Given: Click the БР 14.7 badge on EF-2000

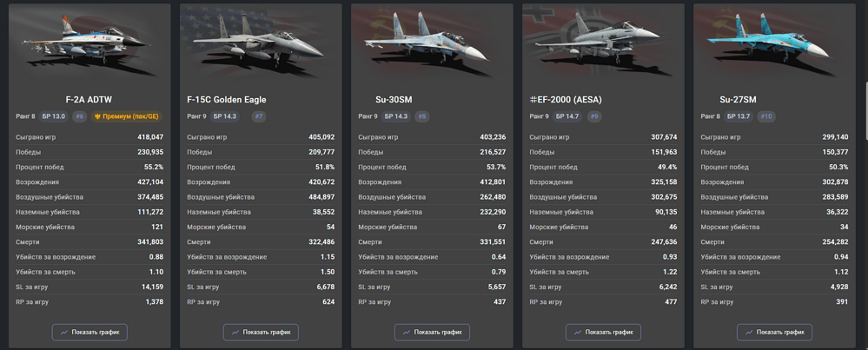Looking at the screenshot, I should (x=567, y=116).
